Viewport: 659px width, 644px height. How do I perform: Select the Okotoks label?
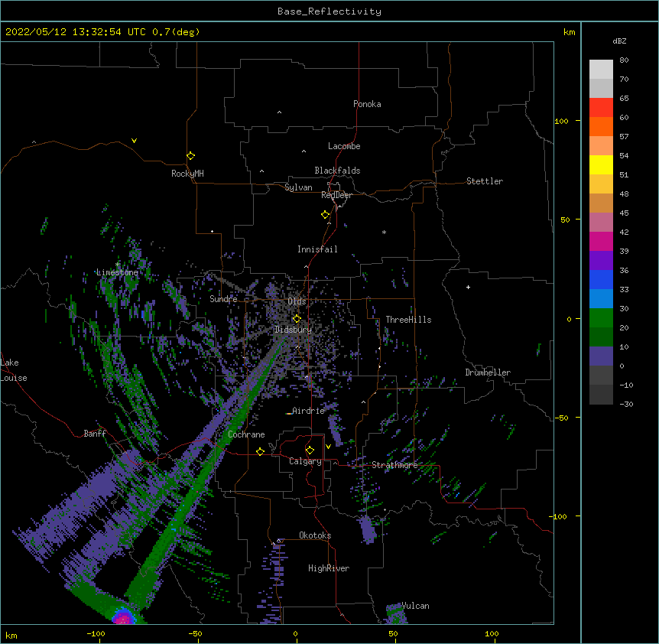point(315,535)
